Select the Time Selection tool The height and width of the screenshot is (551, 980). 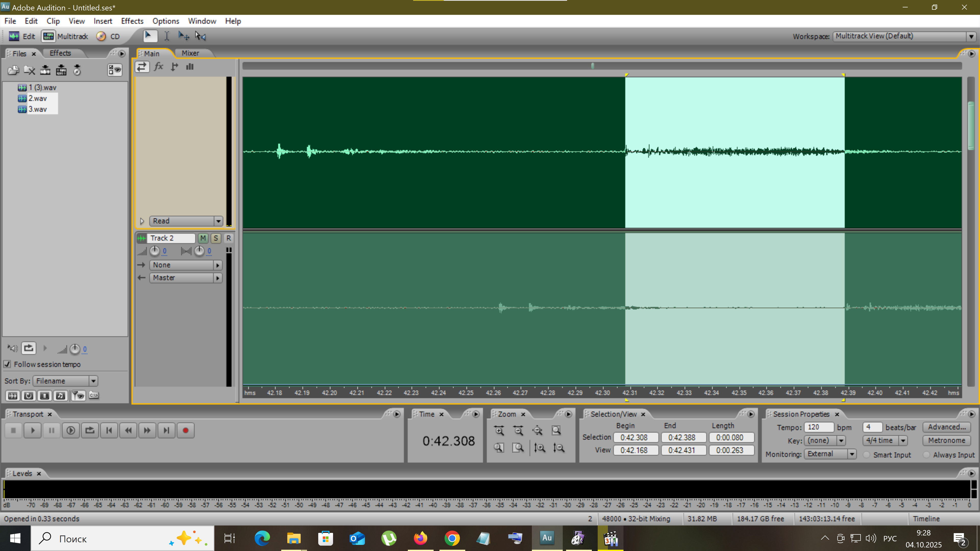point(167,36)
